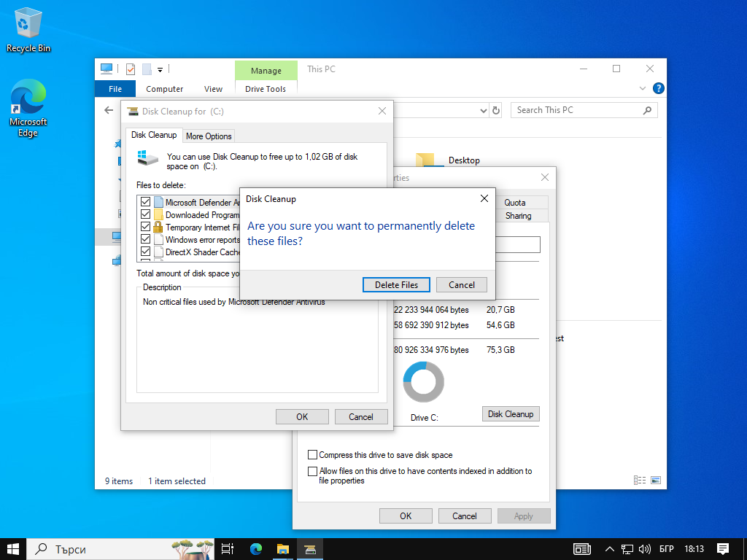
Task: Click the Properties quick access toolbar icon
Action: click(131, 69)
